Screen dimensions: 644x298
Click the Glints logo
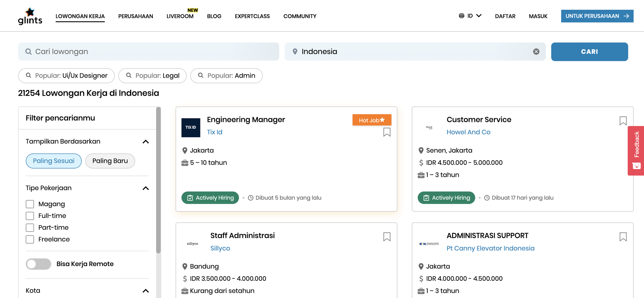point(30,16)
